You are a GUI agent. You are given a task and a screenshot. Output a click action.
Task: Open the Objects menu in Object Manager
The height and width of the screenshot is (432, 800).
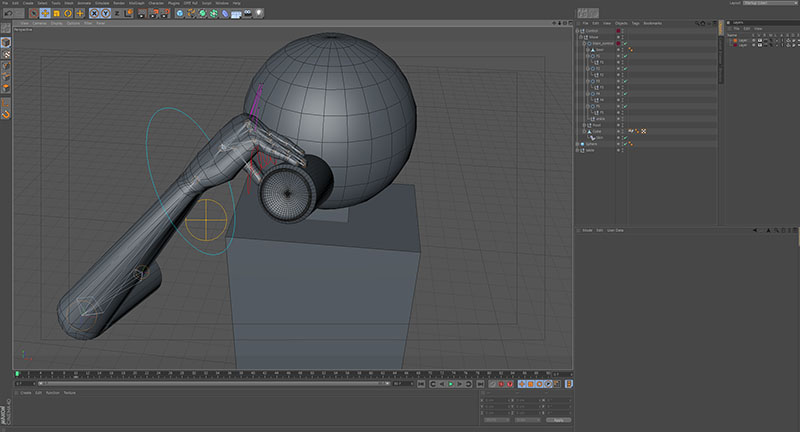point(621,23)
